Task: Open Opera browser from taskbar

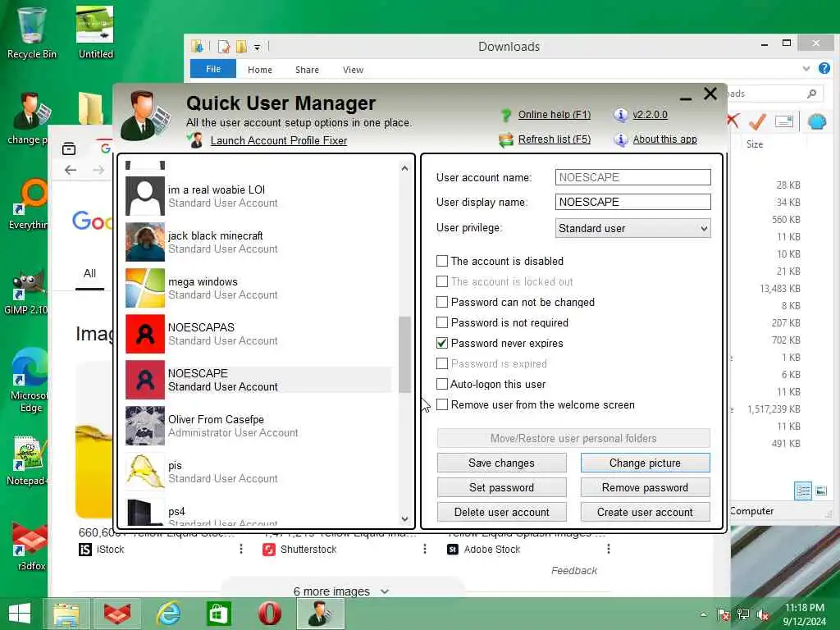Action: [x=269, y=614]
